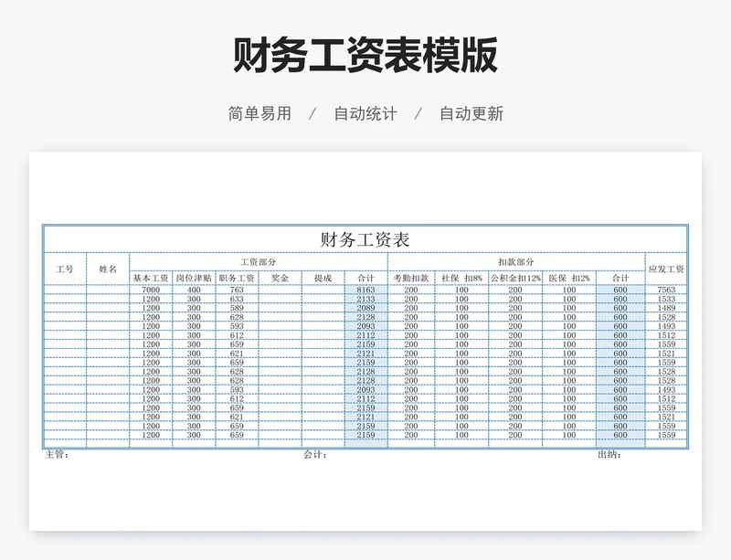Click the sheet title 财务工资表
The height and width of the screenshot is (560, 731).
click(365, 239)
